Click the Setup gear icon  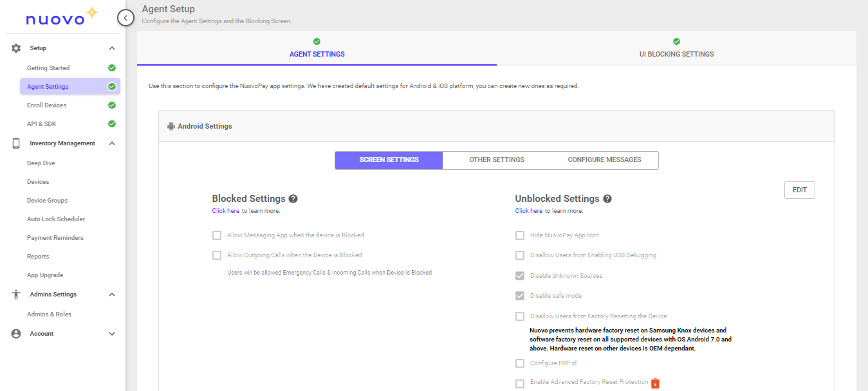click(x=15, y=48)
